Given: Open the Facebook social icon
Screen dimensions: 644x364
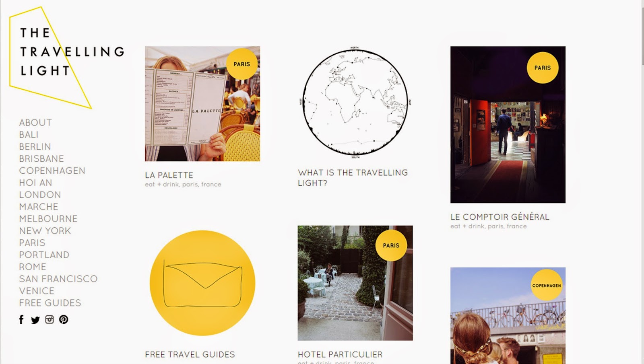Looking at the screenshot, I should tap(21, 319).
